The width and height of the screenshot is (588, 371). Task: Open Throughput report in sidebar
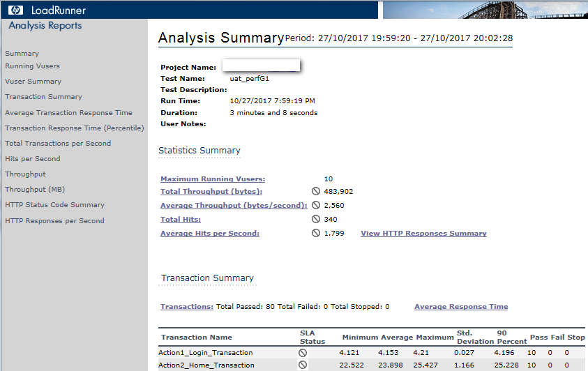pyautogui.click(x=26, y=174)
